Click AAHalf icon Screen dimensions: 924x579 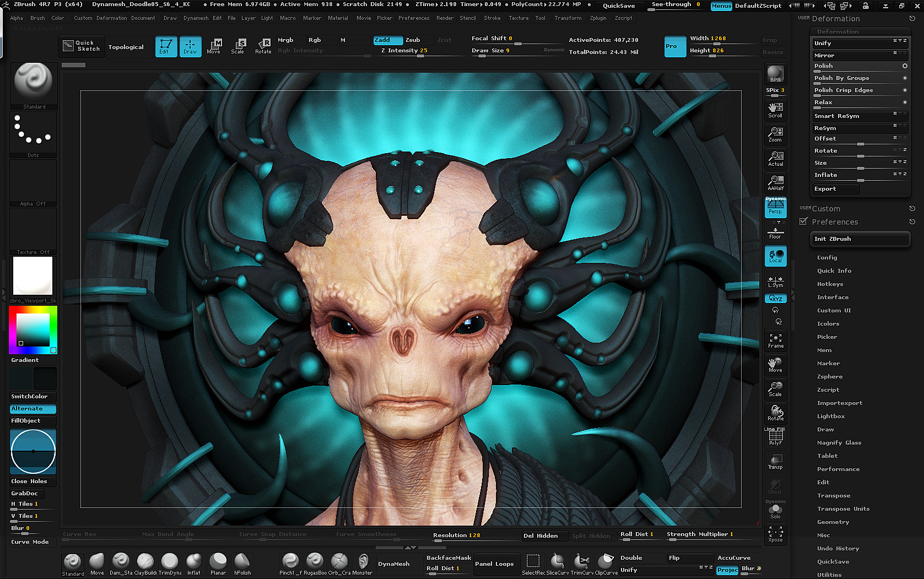pyautogui.click(x=775, y=183)
